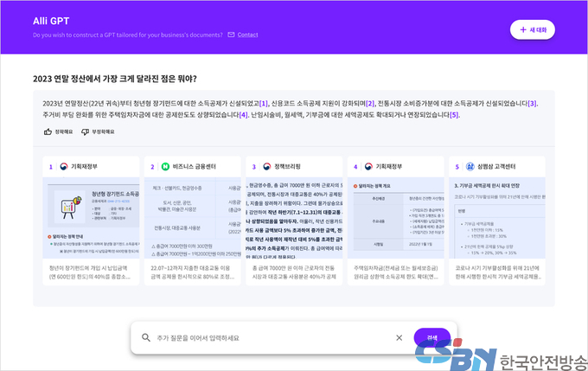Open the 정책브리핑 article preview thumbnail

294,218
